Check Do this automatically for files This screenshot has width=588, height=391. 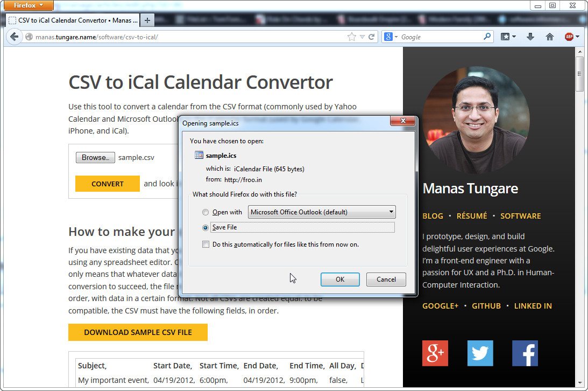click(206, 245)
